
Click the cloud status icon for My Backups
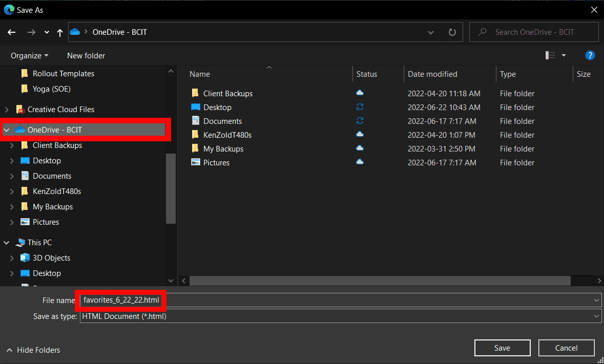tap(360, 148)
